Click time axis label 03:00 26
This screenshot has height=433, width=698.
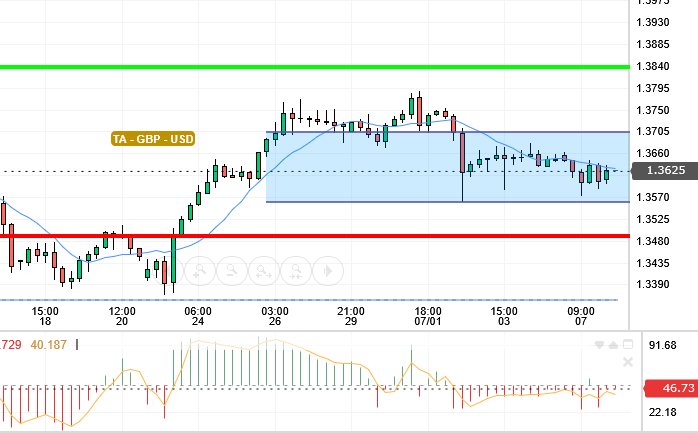(275, 316)
